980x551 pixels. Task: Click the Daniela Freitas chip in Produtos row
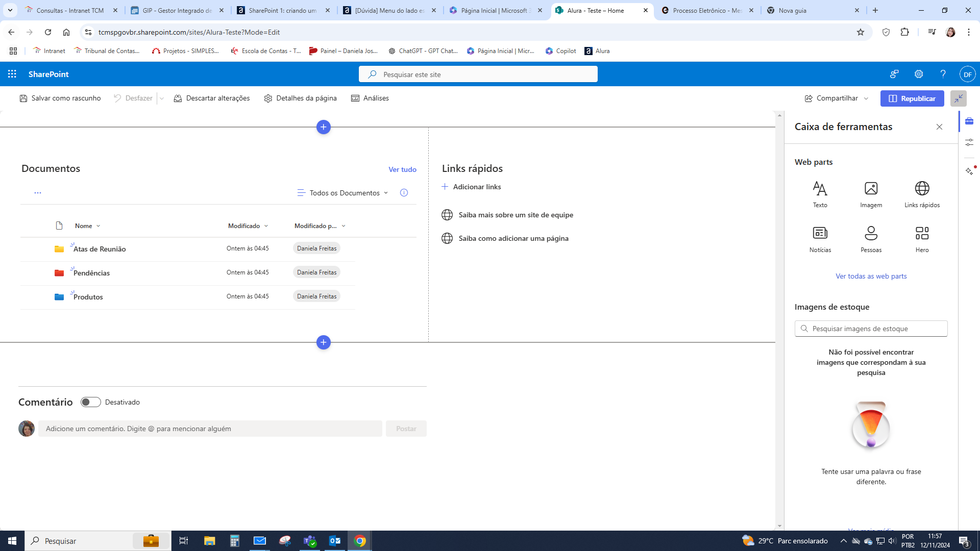point(316,296)
